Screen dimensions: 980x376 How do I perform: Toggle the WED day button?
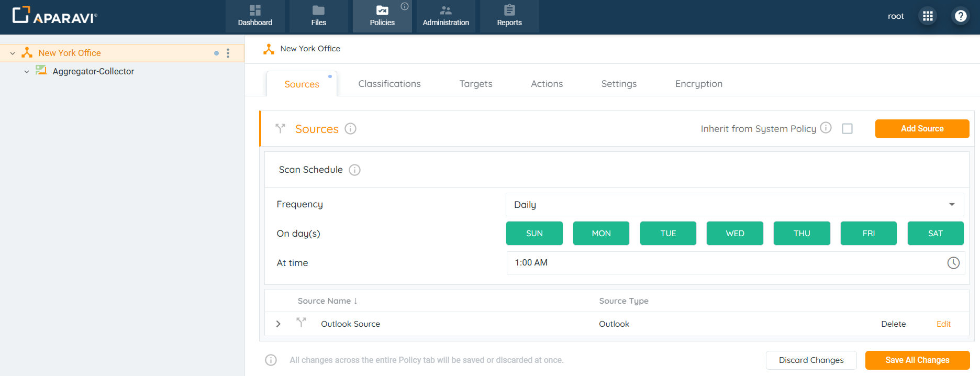coord(734,234)
